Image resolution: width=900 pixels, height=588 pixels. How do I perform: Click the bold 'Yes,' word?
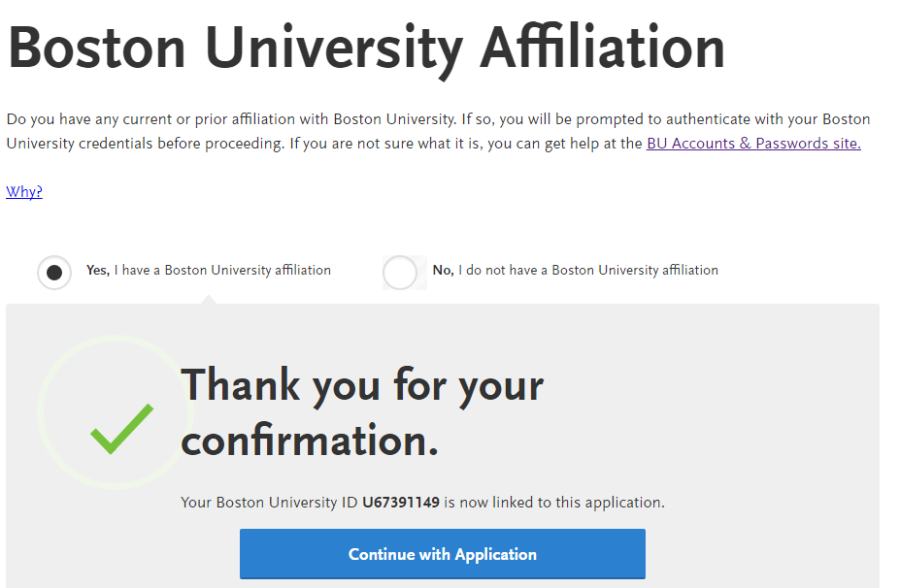pos(98,270)
